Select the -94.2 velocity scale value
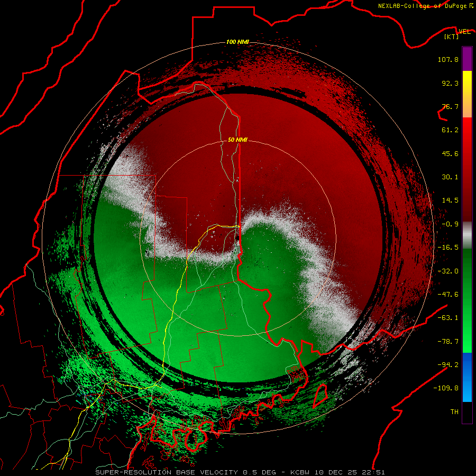The image size is (476, 476). click(x=448, y=364)
